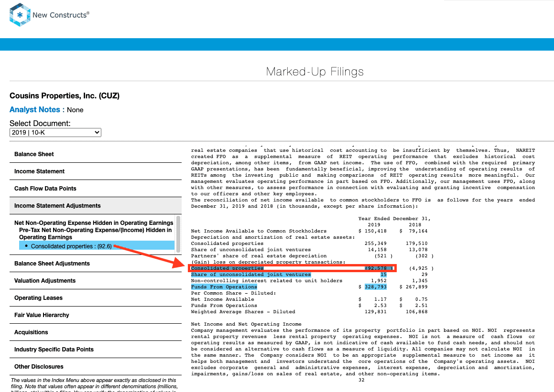Screen dimensions: 554x392
Task: Click the New Constructs brand name text
Action: (x=61, y=15)
